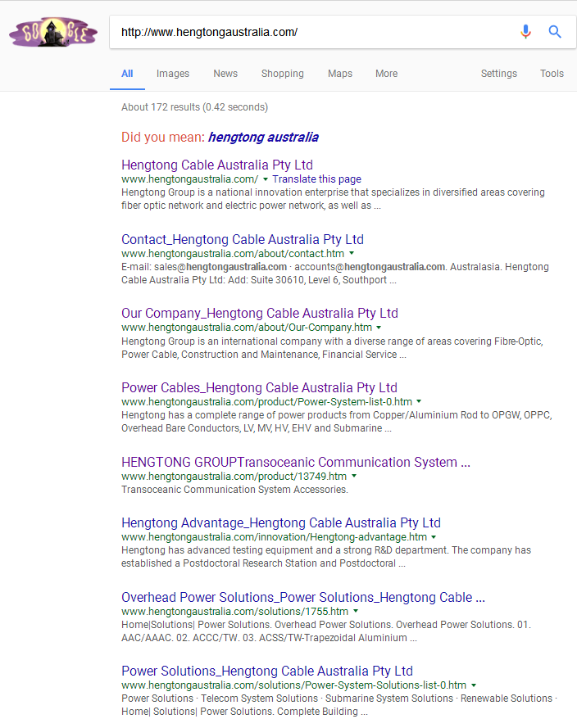Expand dropdown arrow beside Hengtong-advantage.htm URL

[434, 536]
